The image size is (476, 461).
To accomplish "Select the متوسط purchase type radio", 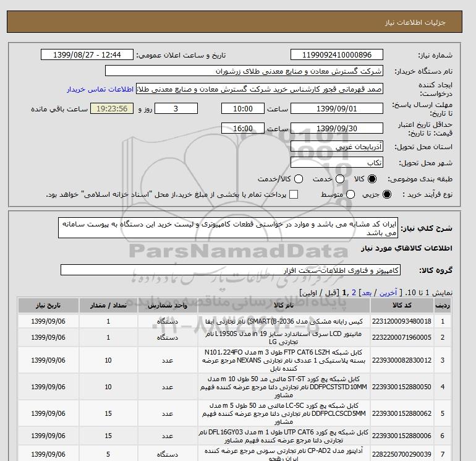I will pyautogui.click(x=351, y=194).
